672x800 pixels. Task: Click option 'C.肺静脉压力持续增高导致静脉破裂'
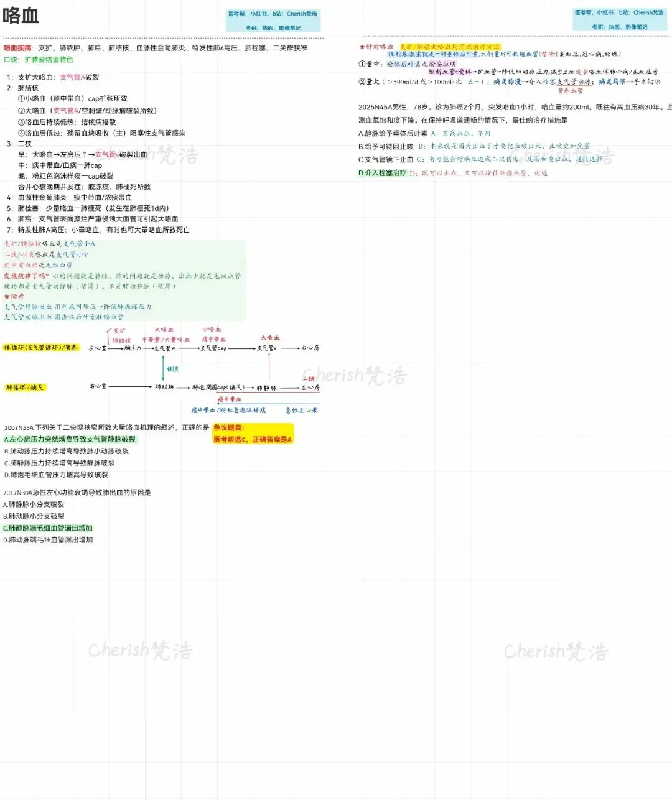click(x=59, y=463)
